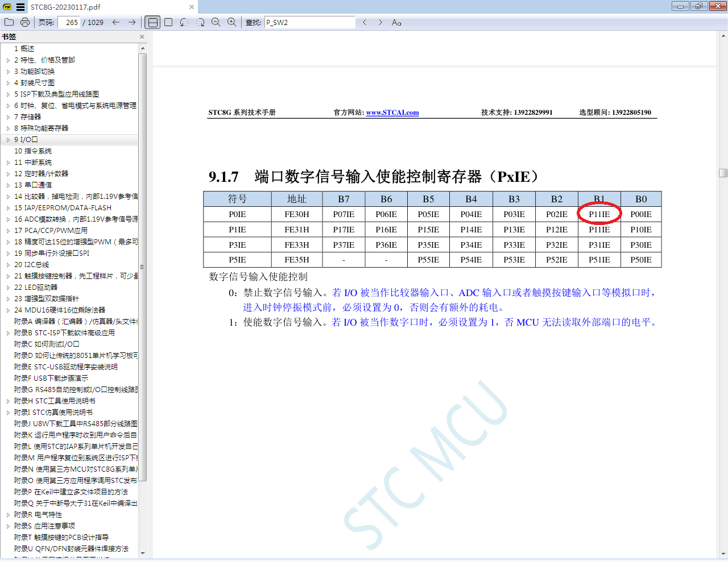Screen dimensions: 728x562
Task: Find next search match
Action: click(380, 22)
